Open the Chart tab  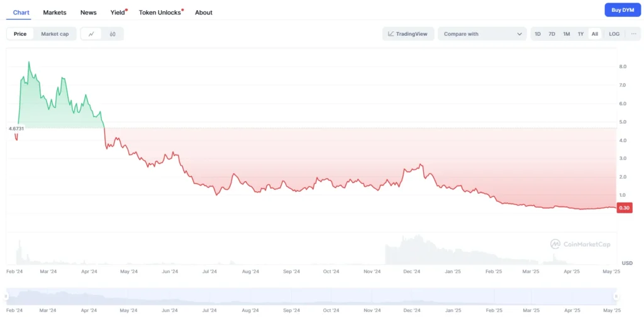[21, 13]
